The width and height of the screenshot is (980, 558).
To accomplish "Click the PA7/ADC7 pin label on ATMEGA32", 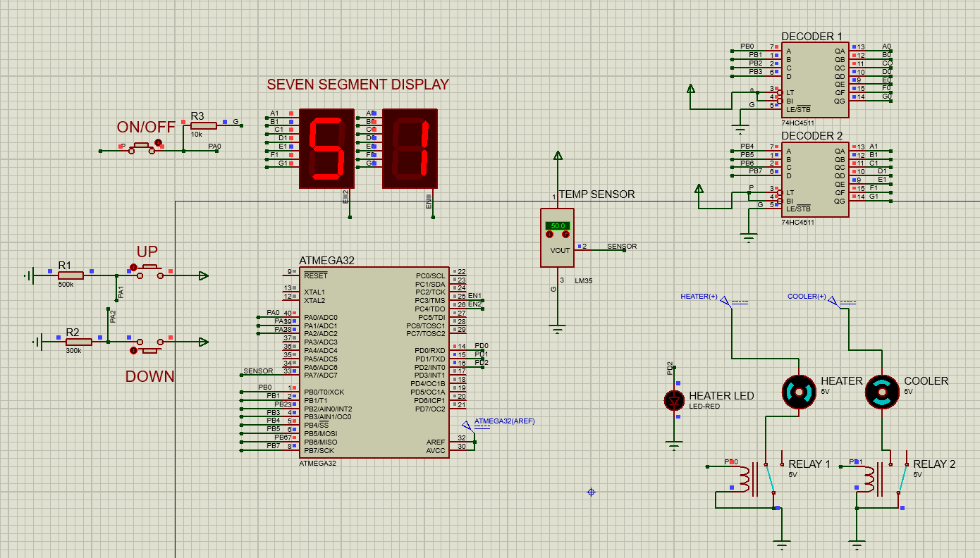I will [x=321, y=376].
